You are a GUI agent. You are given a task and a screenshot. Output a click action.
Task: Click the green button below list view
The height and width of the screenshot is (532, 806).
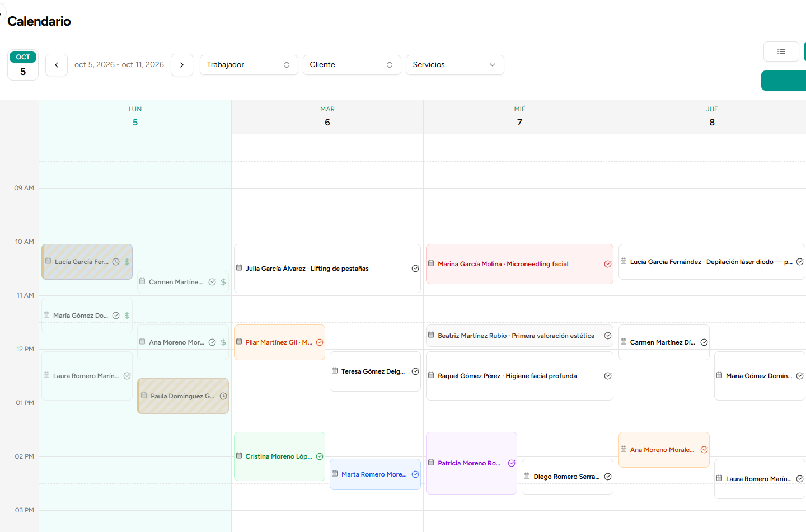784,81
